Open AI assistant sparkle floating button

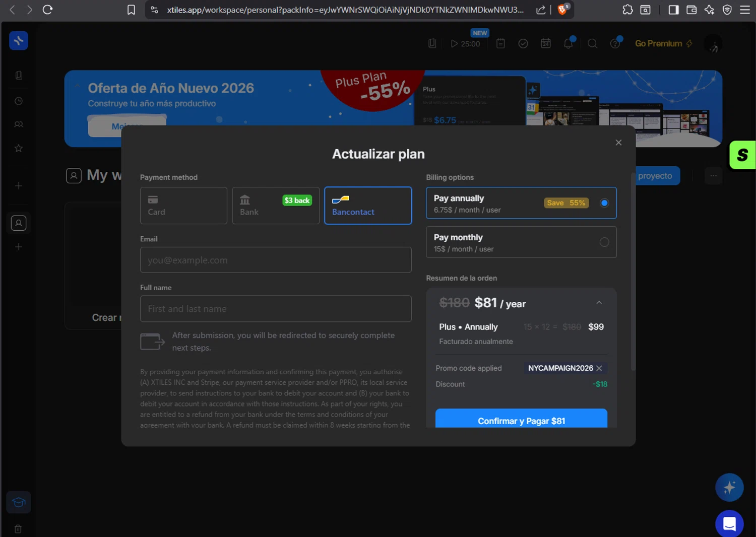[x=729, y=487]
